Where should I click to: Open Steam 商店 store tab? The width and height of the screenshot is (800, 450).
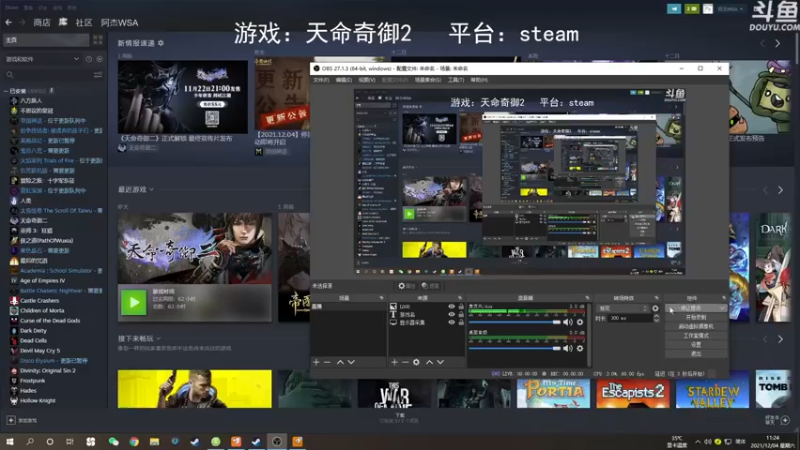[x=41, y=22]
